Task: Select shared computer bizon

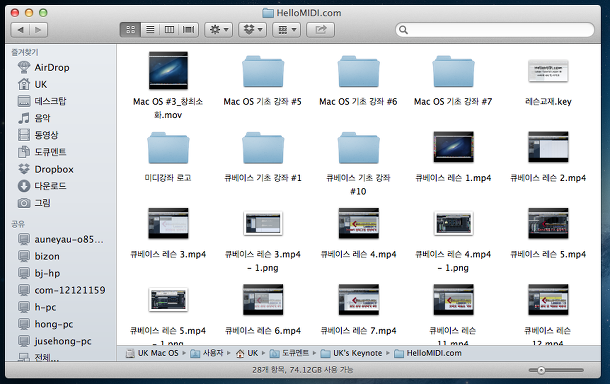Action: (x=39, y=256)
